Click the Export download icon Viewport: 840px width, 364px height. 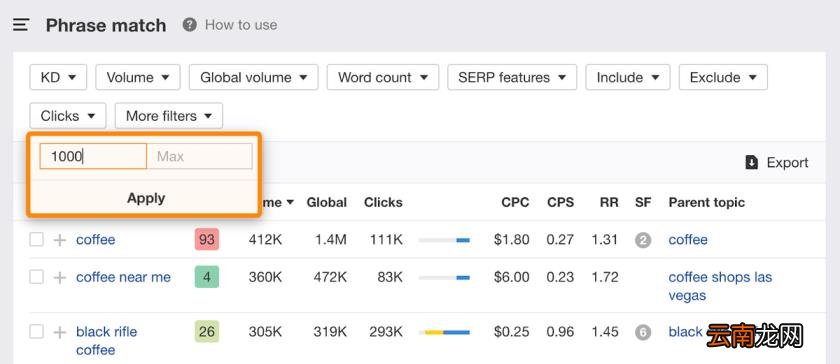[752, 162]
